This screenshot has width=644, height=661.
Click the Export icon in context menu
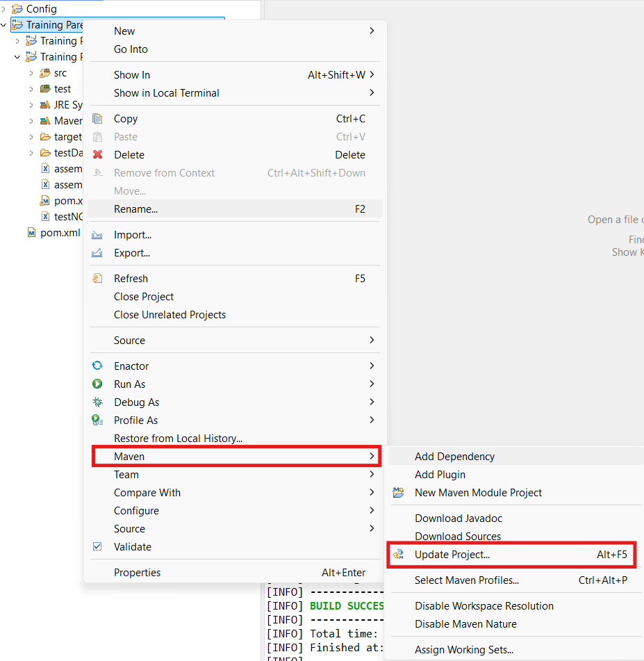tap(97, 253)
